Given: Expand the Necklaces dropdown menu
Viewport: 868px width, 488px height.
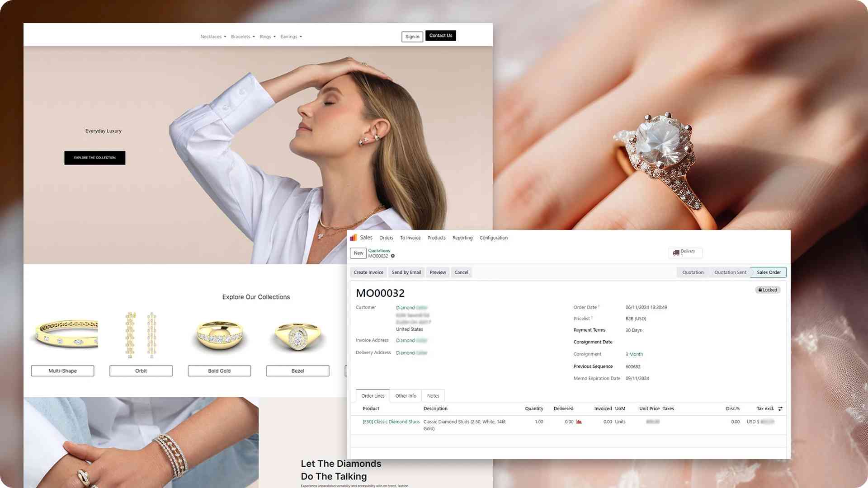Looking at the screenshot, I should 213,36.
